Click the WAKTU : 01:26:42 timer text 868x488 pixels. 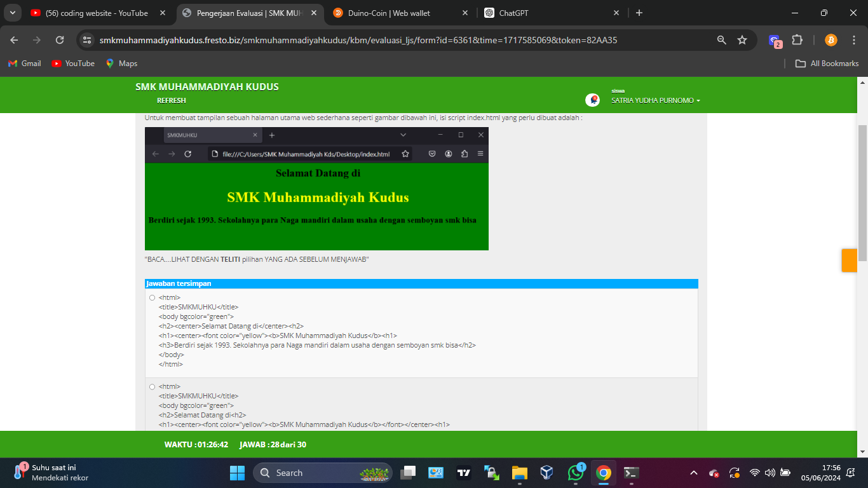[x=196, y=445]
